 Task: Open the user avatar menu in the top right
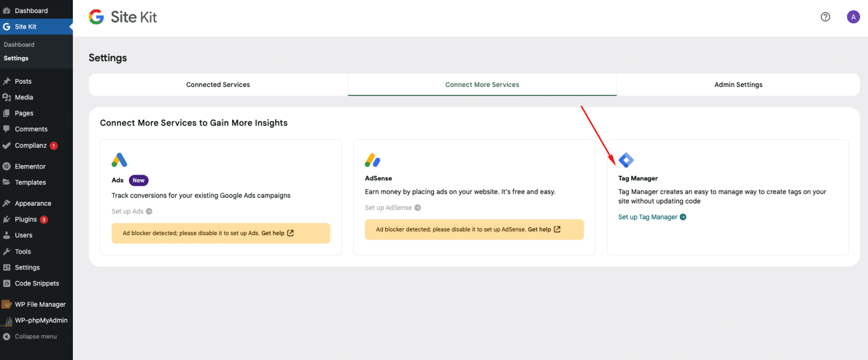(x=853, y=17)
